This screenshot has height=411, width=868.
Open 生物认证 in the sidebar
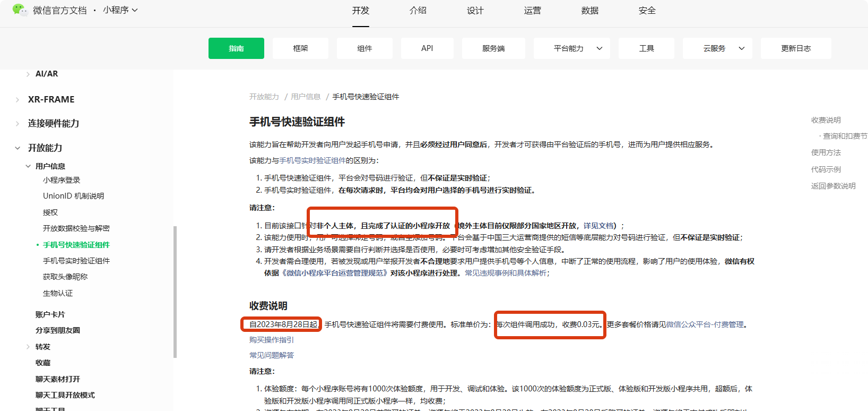pyautogui.click(x=58, y=293)
